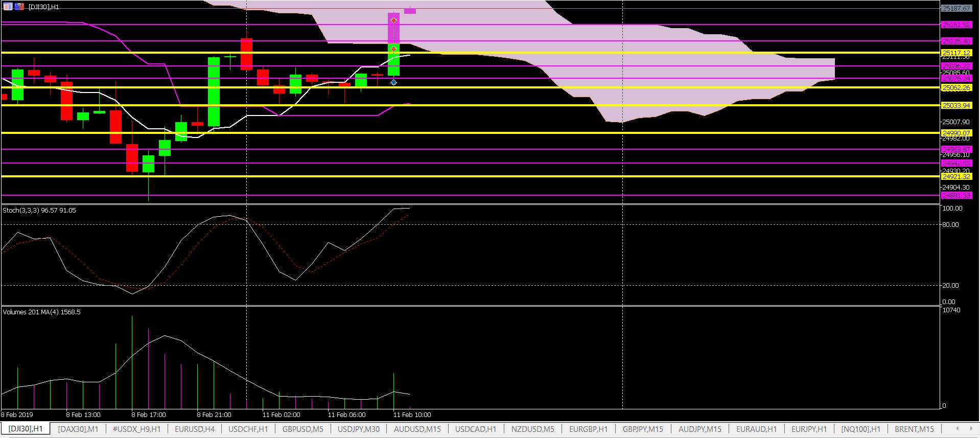Image resolution: width=980 pixels, height=438 pixels.
Task: Click the magenta level label 24942.53
Action: tap(956, 163)
